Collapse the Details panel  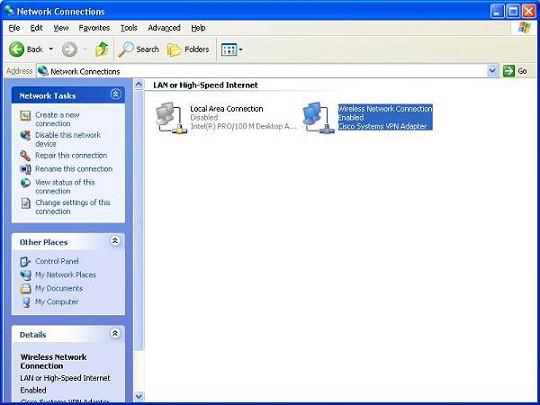click(115, 333)
